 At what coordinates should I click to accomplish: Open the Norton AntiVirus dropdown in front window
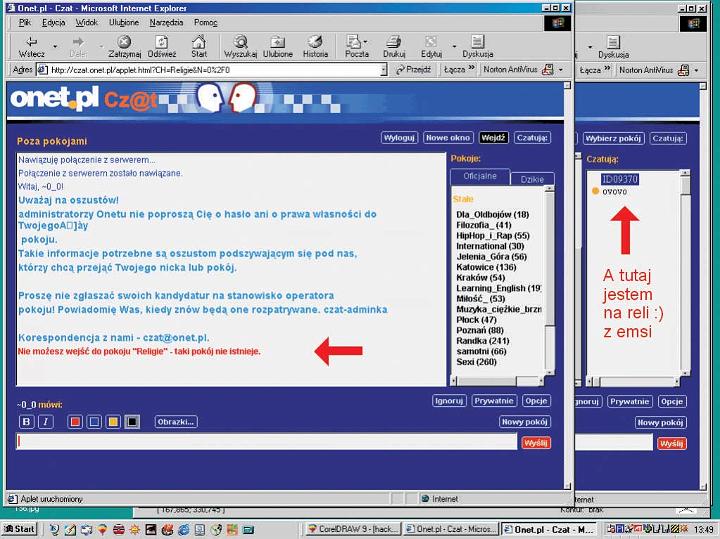point(561,70)
